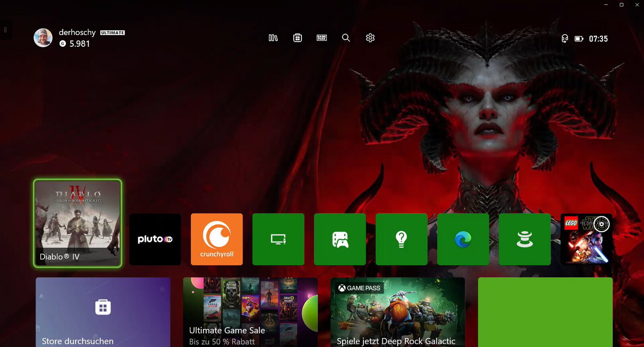Click the controller battery indicator icon

coord(579,39)
